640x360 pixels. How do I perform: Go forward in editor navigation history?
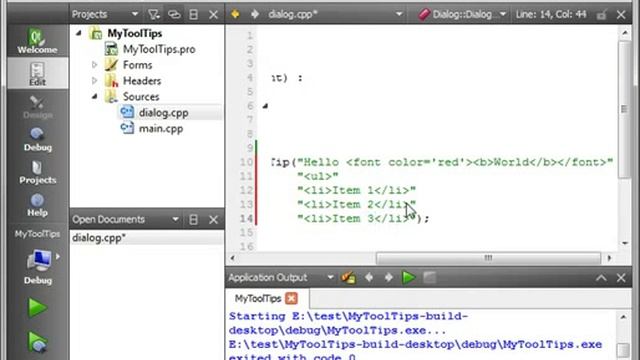255,14
